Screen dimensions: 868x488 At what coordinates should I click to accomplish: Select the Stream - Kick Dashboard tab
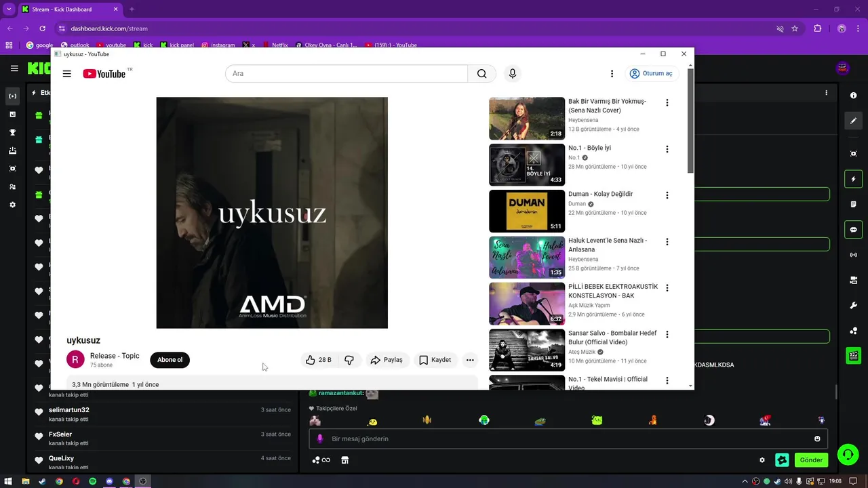click(x=68, y=9)
